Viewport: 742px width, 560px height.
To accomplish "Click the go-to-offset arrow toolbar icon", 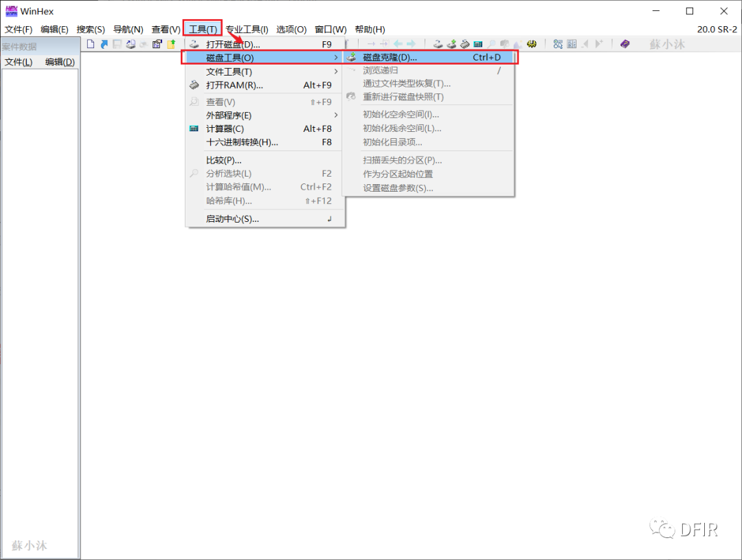I will click(x=372, y=44).
